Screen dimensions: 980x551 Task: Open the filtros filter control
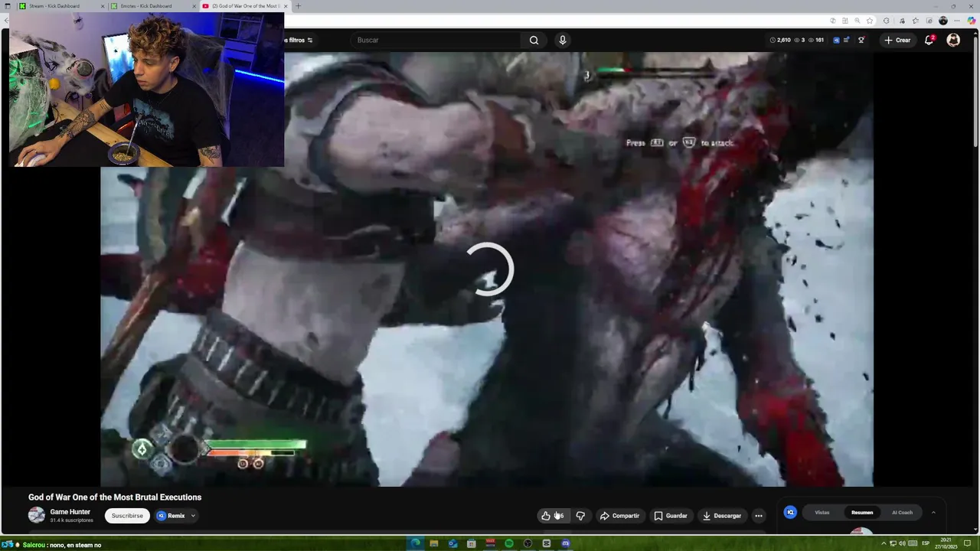point(299,40)
